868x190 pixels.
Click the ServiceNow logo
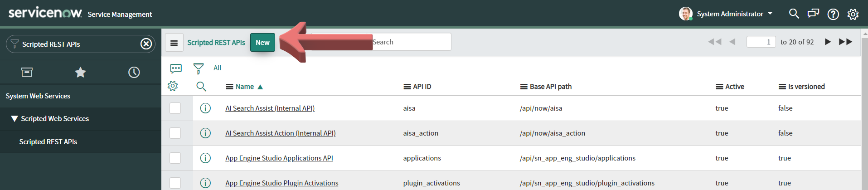45,13
